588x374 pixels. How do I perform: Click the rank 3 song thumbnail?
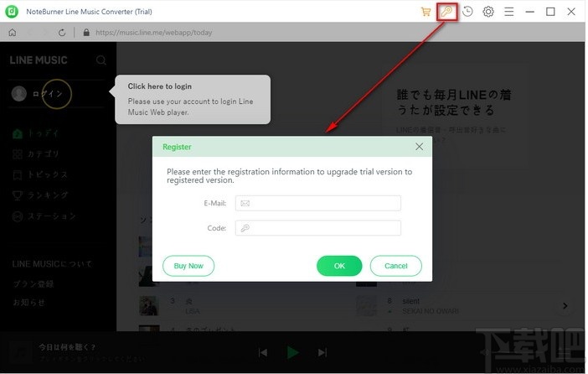[x=149, y=306]
